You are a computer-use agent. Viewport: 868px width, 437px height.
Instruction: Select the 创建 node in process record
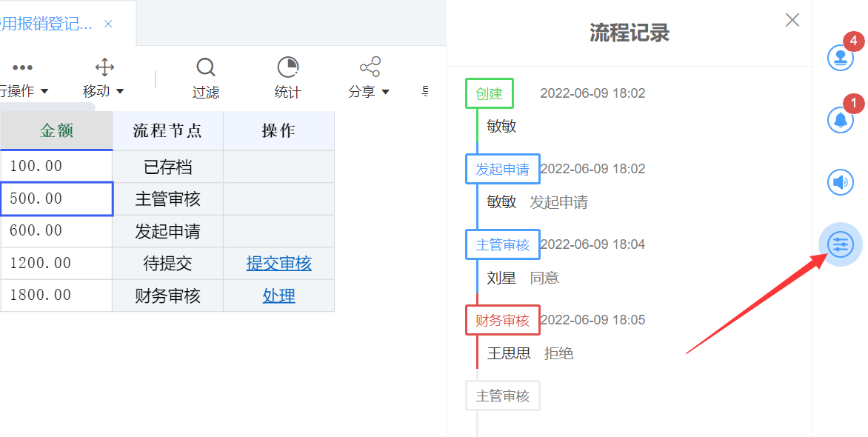tap(489, 93)
